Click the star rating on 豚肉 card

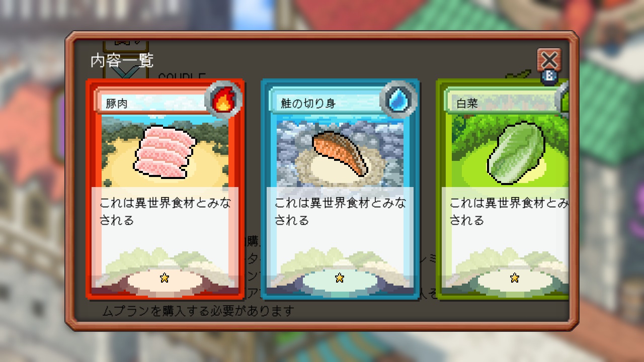(164, 278)
